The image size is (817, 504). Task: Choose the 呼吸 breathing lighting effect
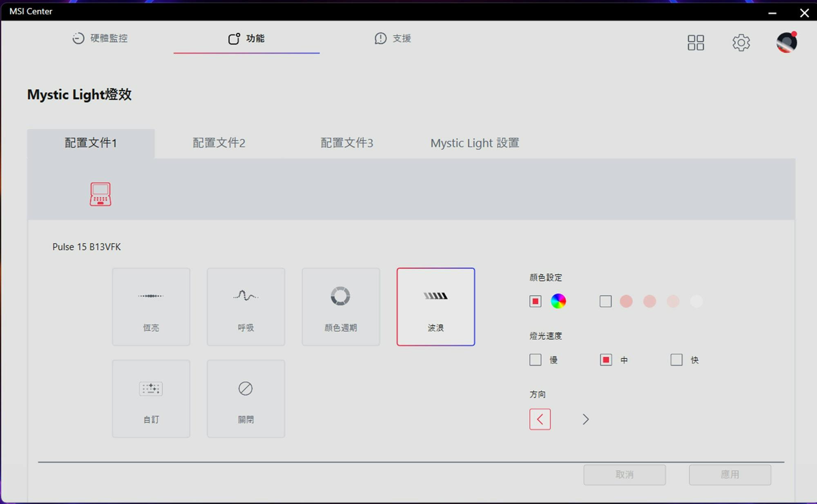click(246, 307)
